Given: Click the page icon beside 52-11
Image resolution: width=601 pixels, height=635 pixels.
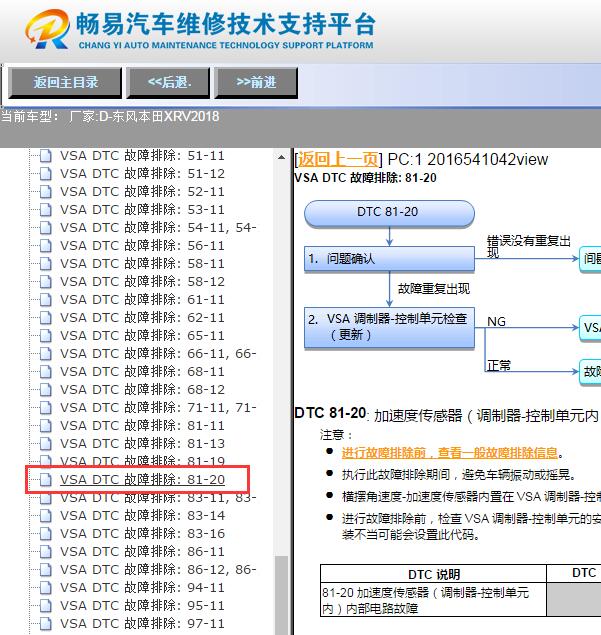Looking at the screenshot, I should pyautogui.click(x=46, y=192).
